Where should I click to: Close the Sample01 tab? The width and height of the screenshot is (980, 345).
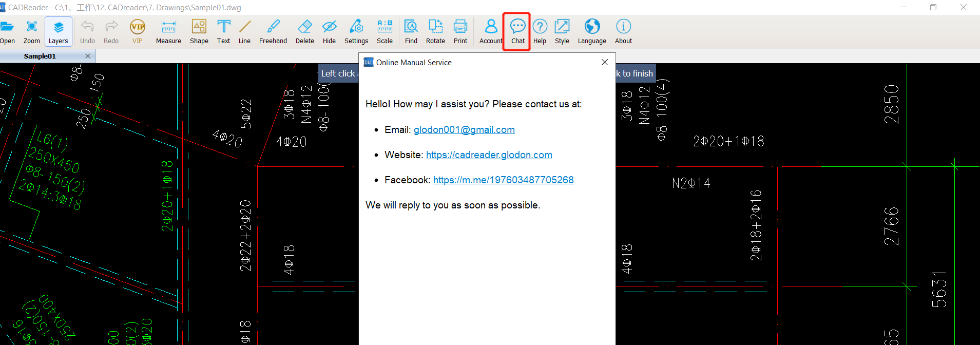click(x=88, y=56)
